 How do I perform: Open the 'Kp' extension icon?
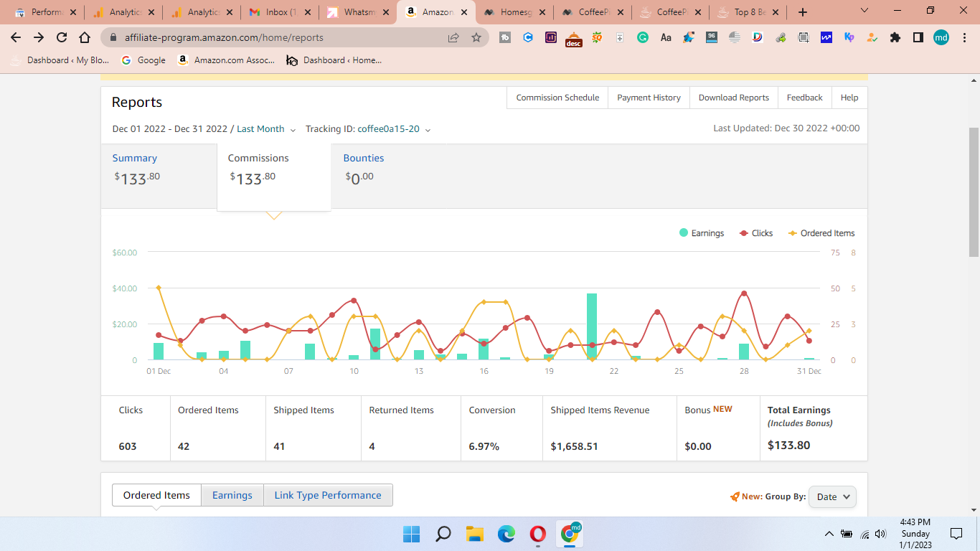(849, 37)
